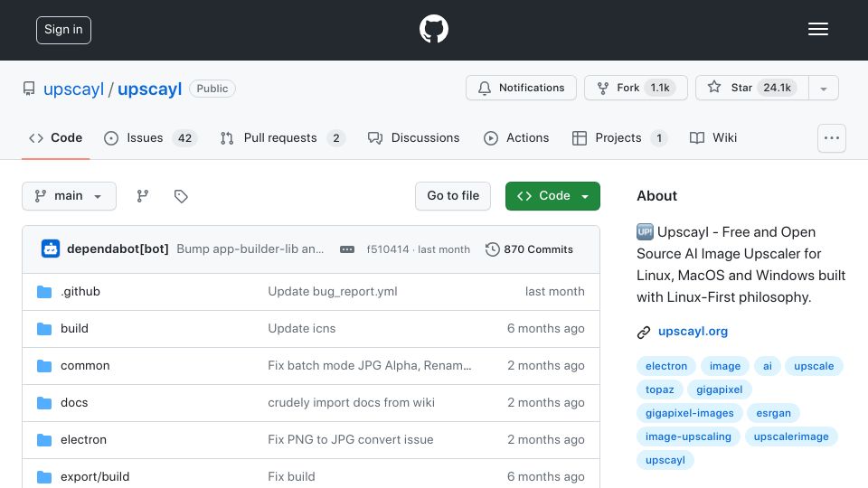Open the docs folder
Viewport: 868px width, 488px height.
pyautogui.click(x=74, y=403)
